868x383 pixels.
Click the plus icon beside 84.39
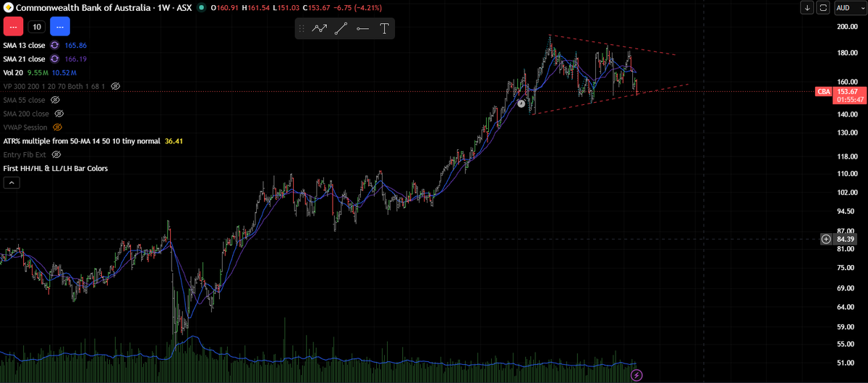pos(826,239)
